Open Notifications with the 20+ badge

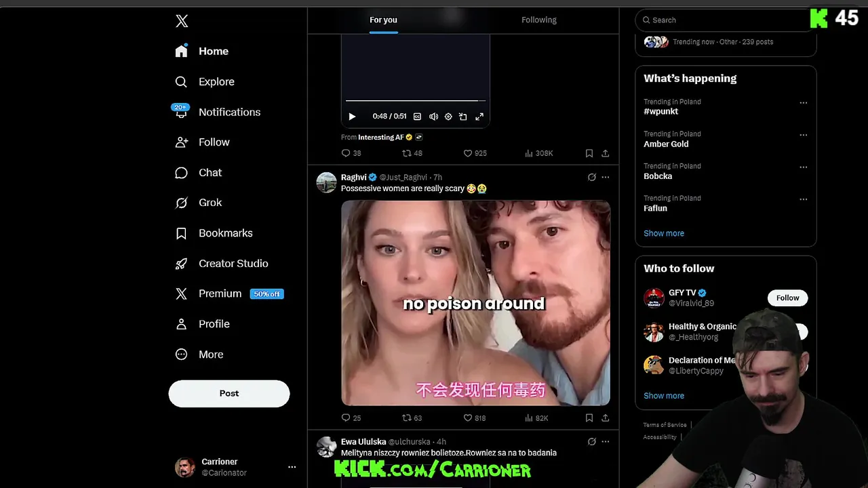point(216,112)
